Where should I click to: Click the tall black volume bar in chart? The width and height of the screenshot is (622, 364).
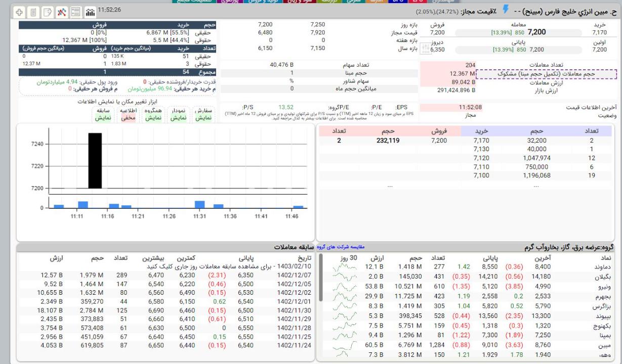pos(95,160)
